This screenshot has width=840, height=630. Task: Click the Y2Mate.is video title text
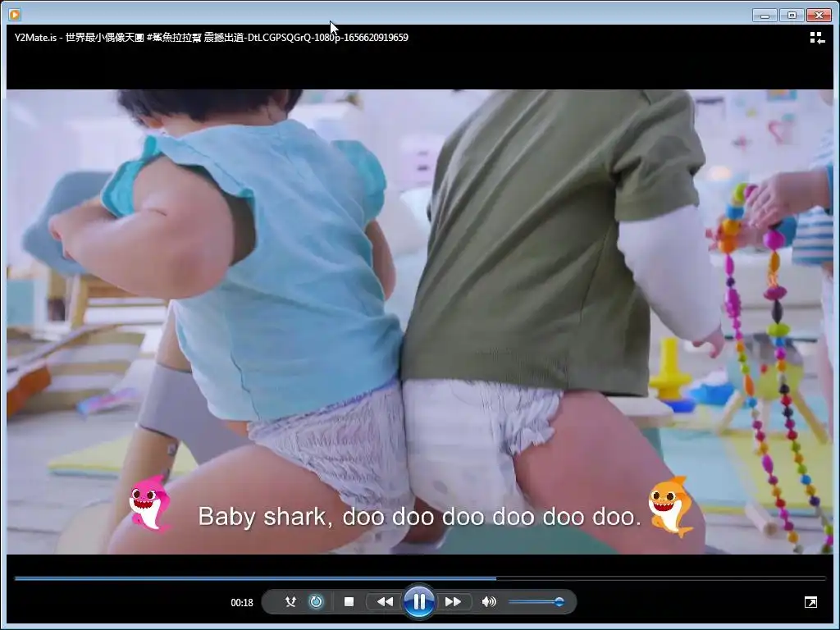point(211,38)
